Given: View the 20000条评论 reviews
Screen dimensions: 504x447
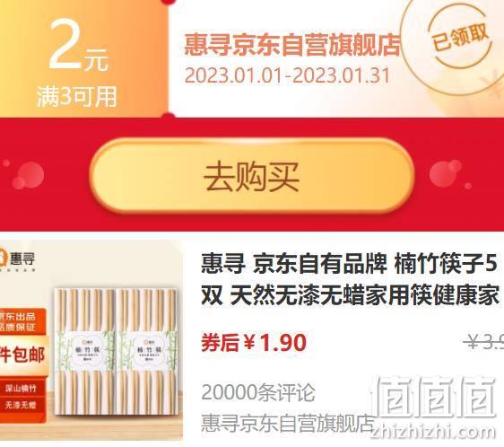Looking at the screenshot, I should pos(258,392).
